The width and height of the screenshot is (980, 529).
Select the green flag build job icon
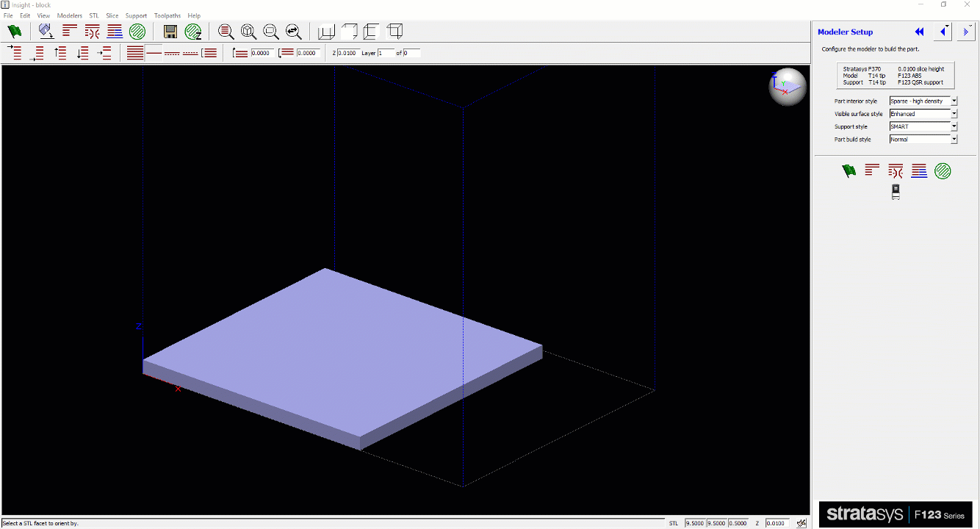(x=14, y=31)
